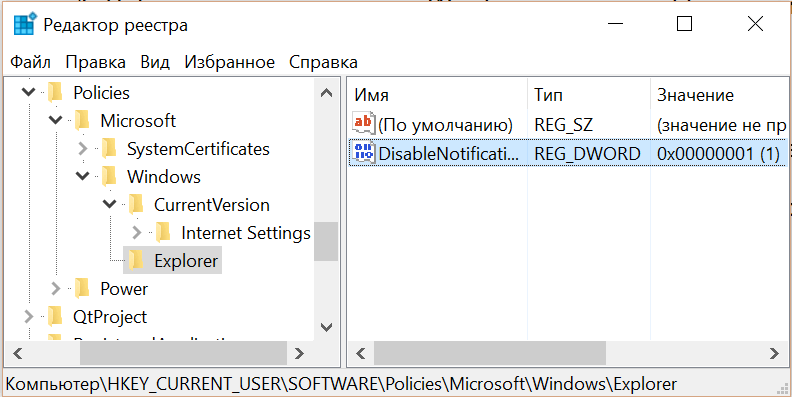This screenshot has width=792, height=397.
Task: Click the REG_SZ type cell
Action: 563,124
